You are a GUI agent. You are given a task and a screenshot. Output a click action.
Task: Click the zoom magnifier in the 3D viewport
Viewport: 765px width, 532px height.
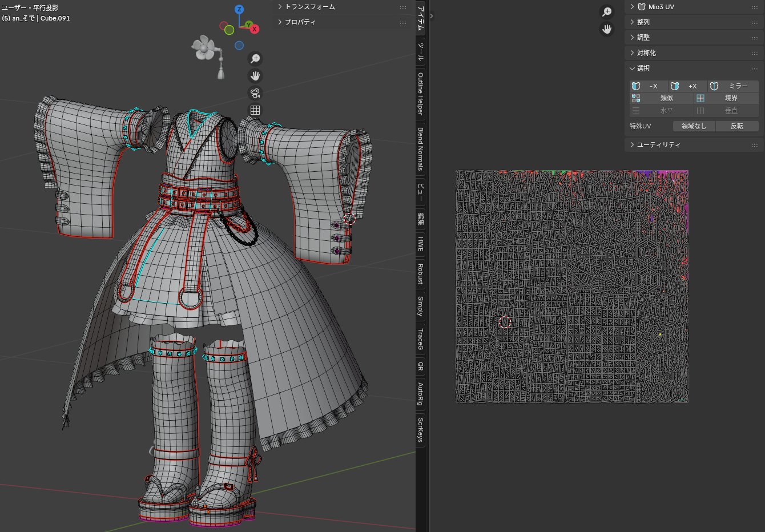tap(255, 59)
